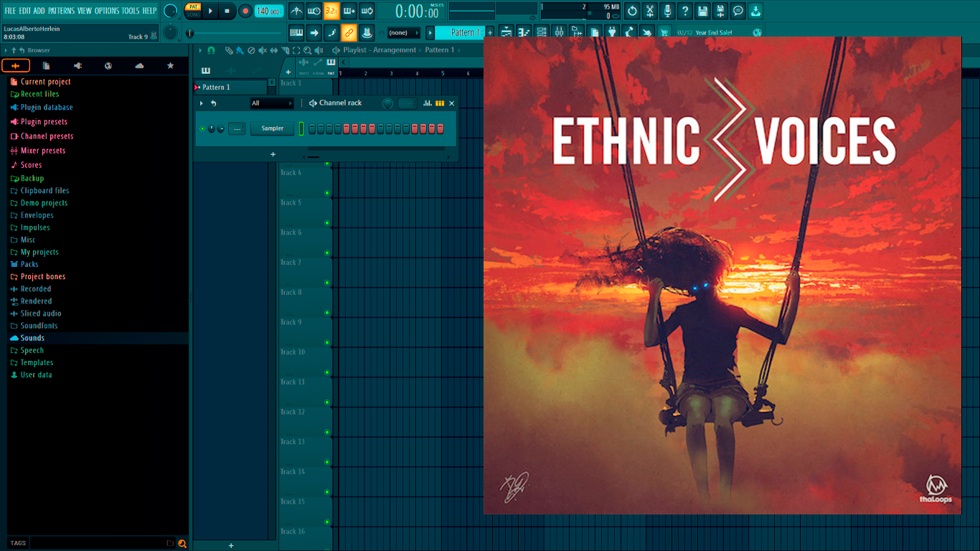This screenshot has height=551, width=980.
Task: Open channel rack graph editor icon
Action: coord(428,103)
